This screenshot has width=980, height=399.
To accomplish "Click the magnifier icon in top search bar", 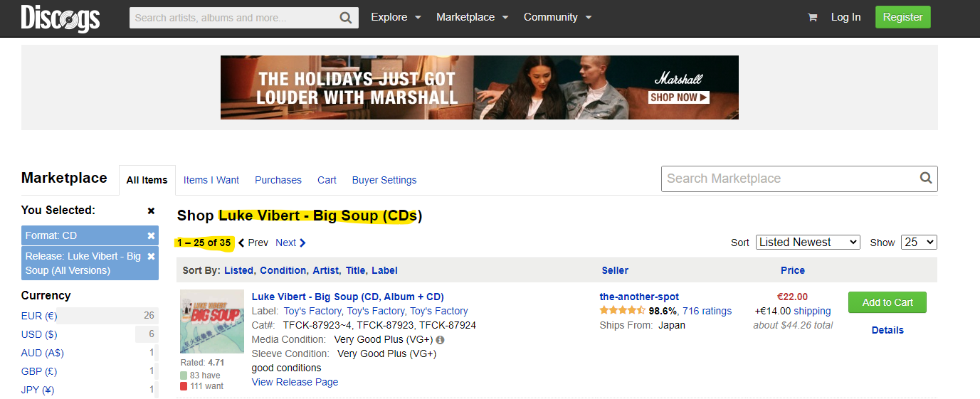I will click(345, 17).
